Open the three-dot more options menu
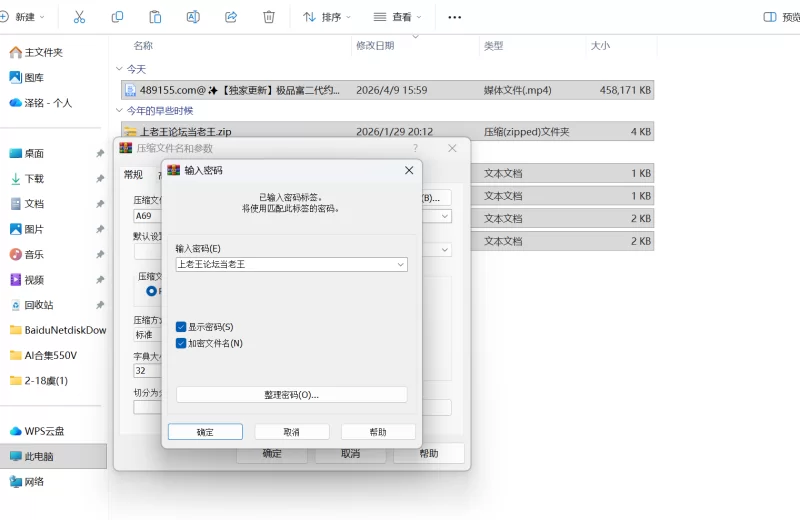 click(x=455, y=17)
